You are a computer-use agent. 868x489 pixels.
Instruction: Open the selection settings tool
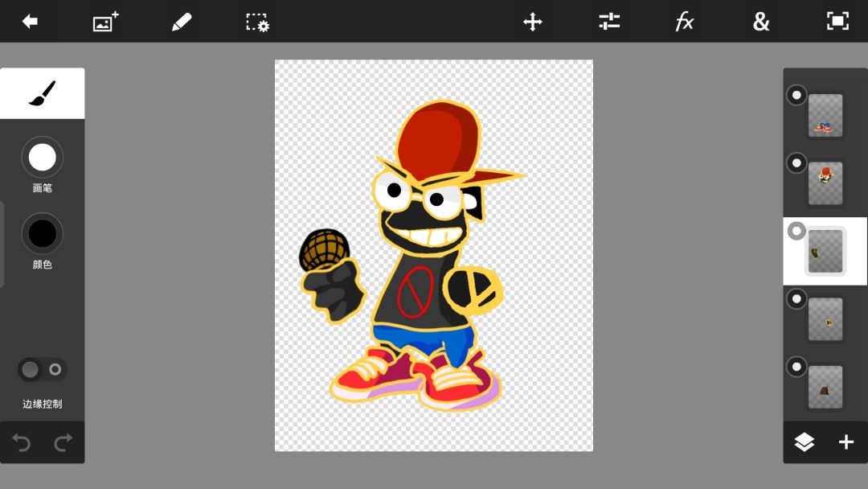tap(257, 23)
